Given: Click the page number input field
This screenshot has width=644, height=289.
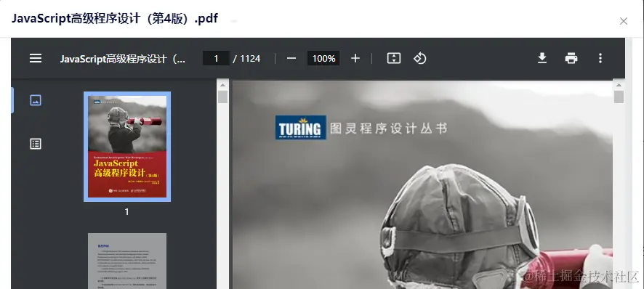Looking at the screenshot, I should pos(216,58).
